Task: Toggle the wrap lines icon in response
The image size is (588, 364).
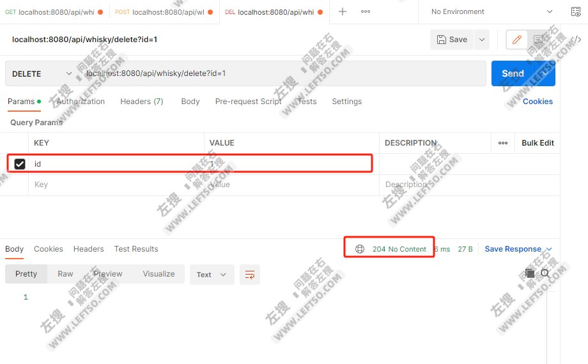Action: click(250, 275)
